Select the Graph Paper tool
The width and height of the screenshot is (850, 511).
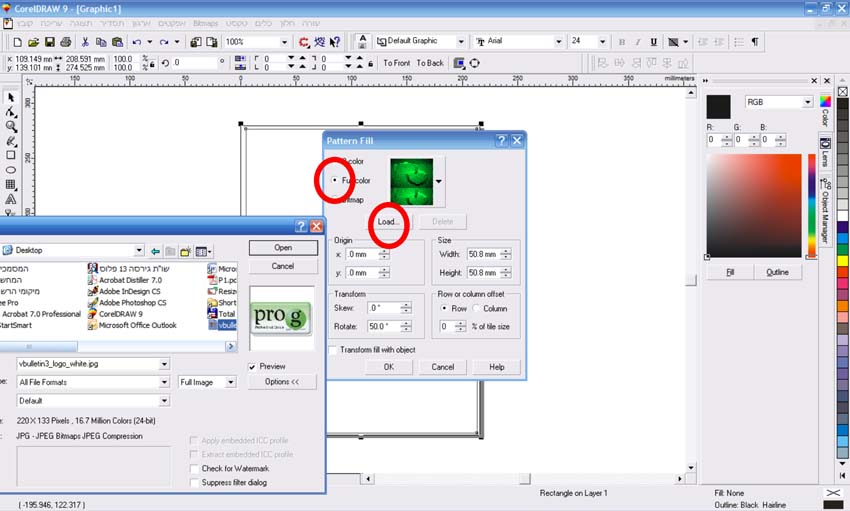(11, 184)
